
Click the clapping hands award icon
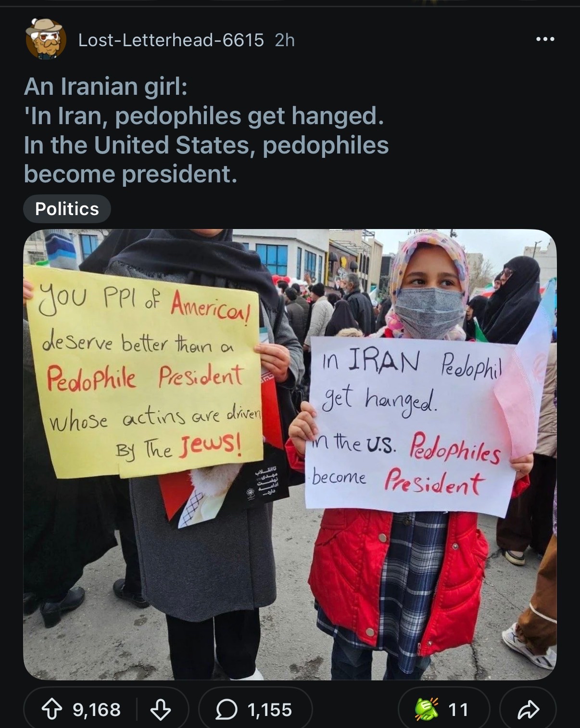coord(427,709)
